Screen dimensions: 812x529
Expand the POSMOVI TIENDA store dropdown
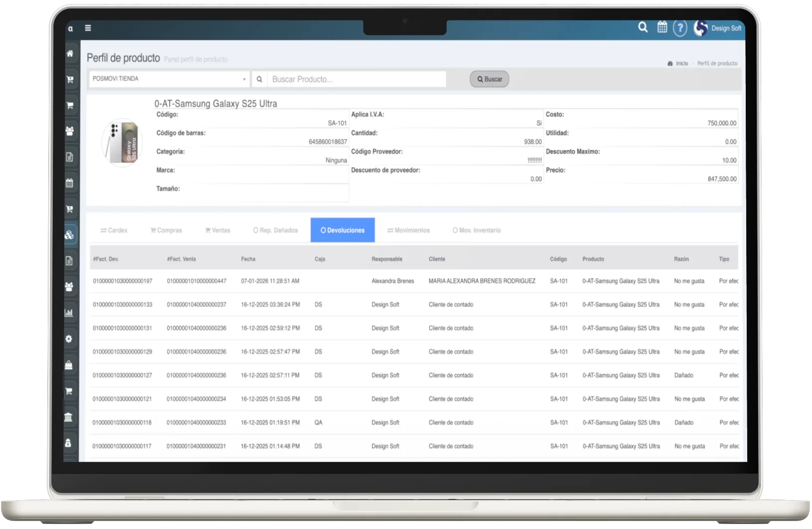coord(168,79)
